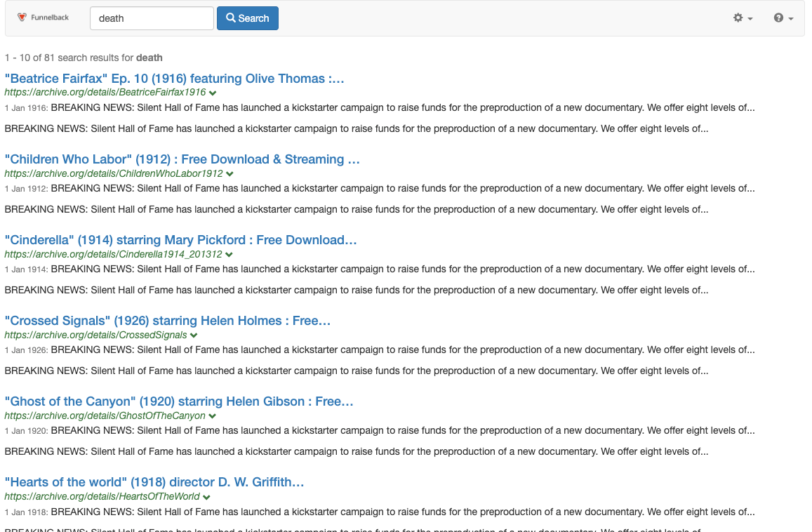Open the "Children Who Labor" (1912) result
Screen dimensions: 812x532
[182, 159]
